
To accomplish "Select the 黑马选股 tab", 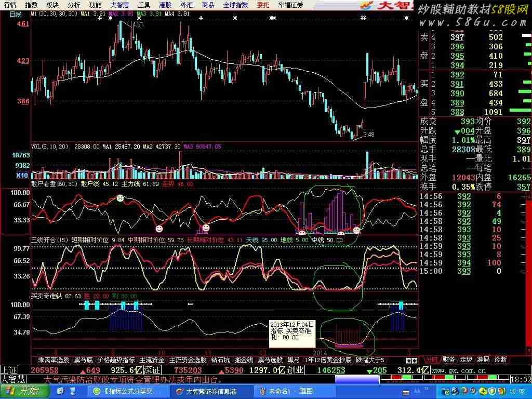I will 270,360.
